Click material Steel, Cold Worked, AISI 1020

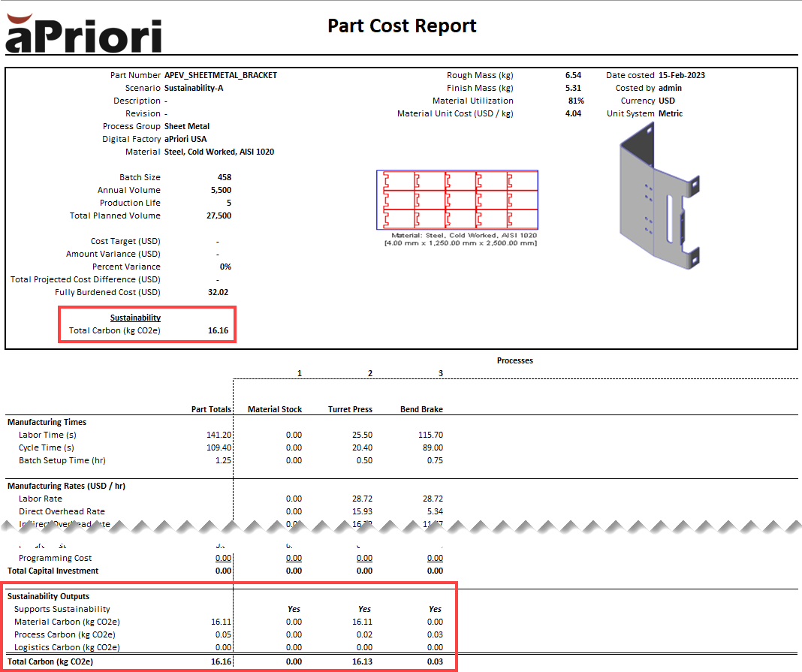[219, 152]
